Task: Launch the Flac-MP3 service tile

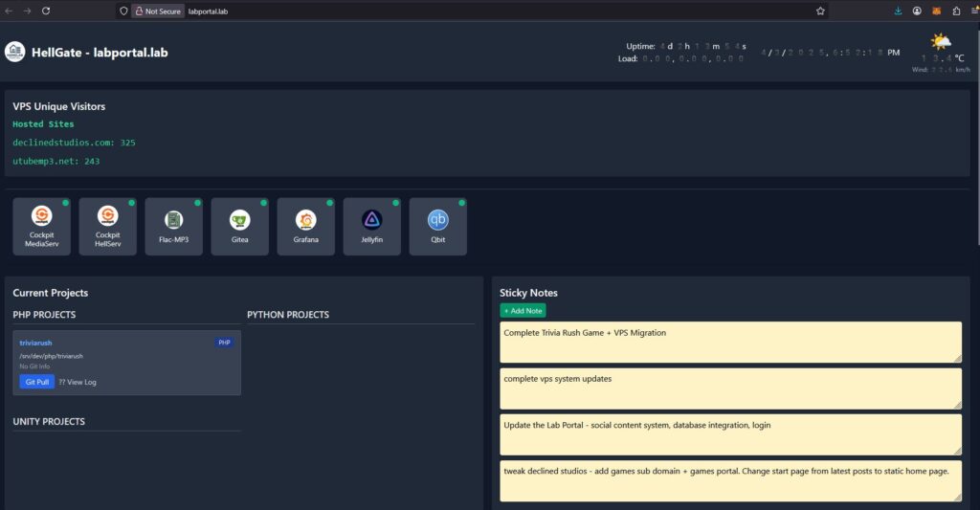Action: point(174,226)
